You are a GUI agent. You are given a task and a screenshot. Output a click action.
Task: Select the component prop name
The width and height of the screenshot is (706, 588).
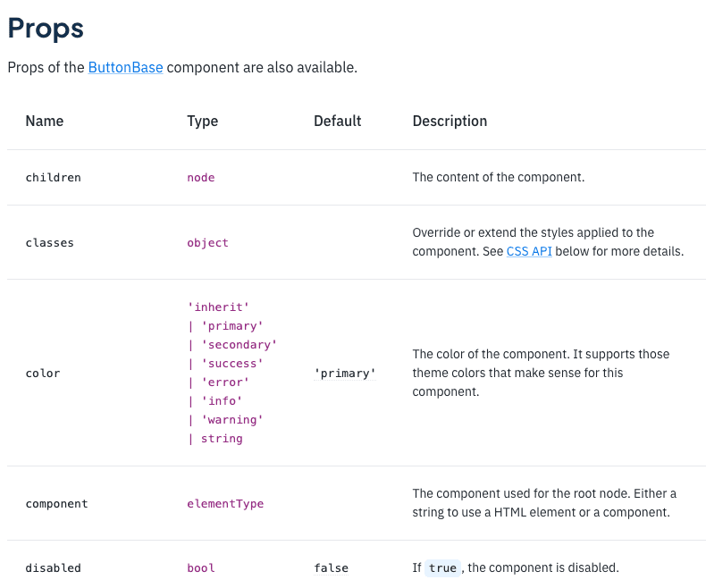tap(57, 504)
